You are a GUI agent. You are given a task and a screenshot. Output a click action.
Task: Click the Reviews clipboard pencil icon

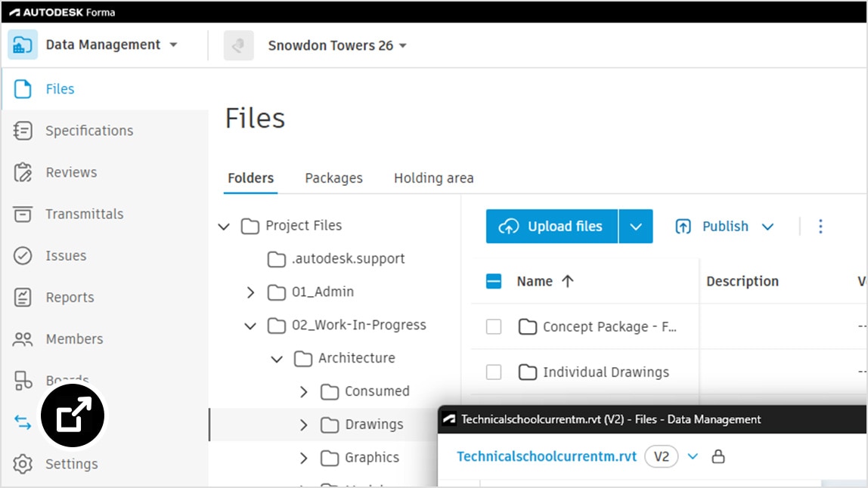(x=23, y=172)
